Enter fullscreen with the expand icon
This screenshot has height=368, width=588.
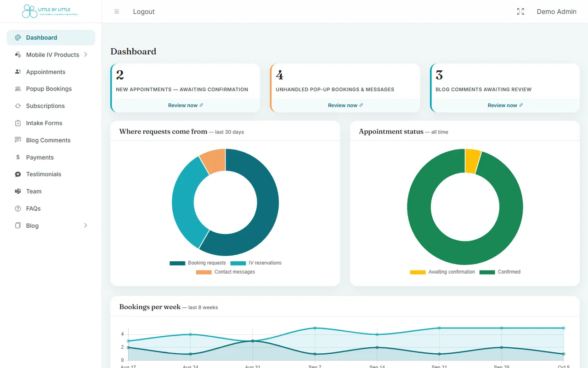[x=520, y=11]
